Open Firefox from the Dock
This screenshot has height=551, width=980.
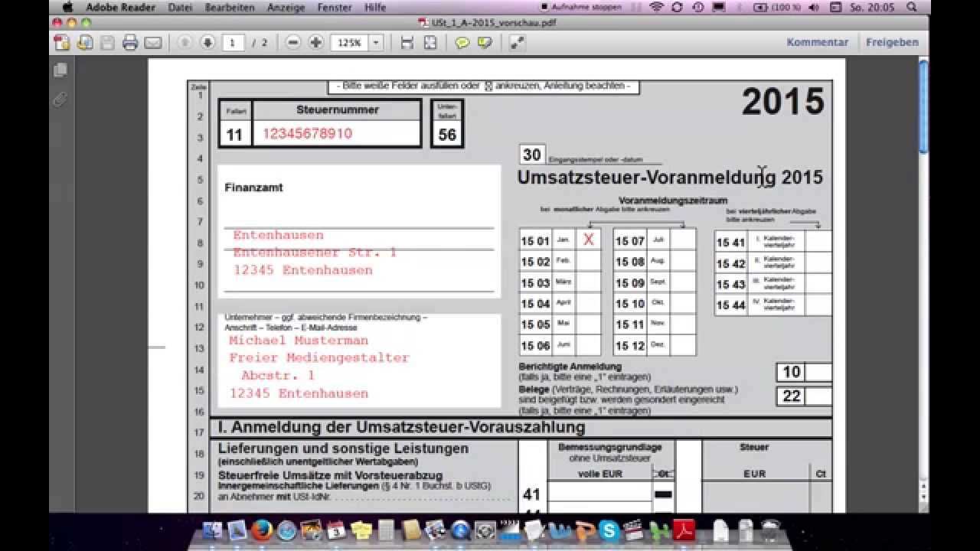262,530
